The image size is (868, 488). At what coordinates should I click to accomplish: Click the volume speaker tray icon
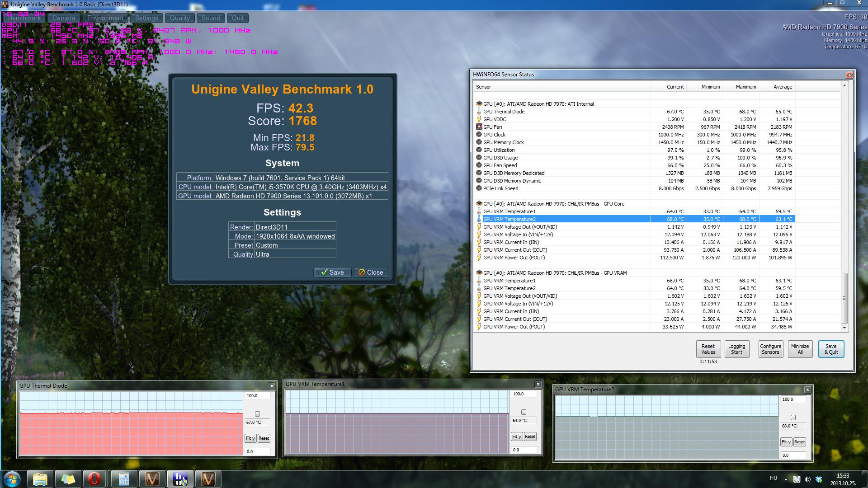tap(807, 479)
